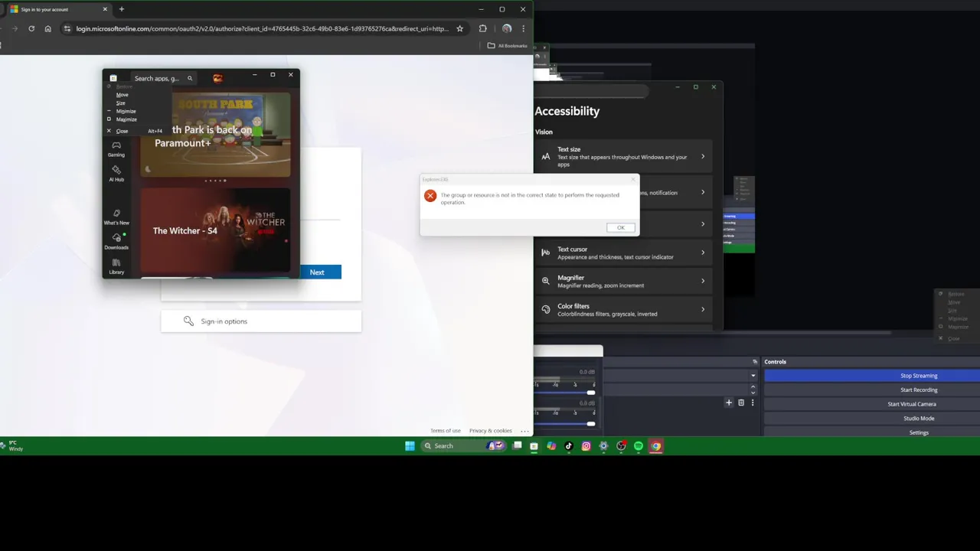
Task: Open Copilot from the taskbar
Action: (551, 446)
